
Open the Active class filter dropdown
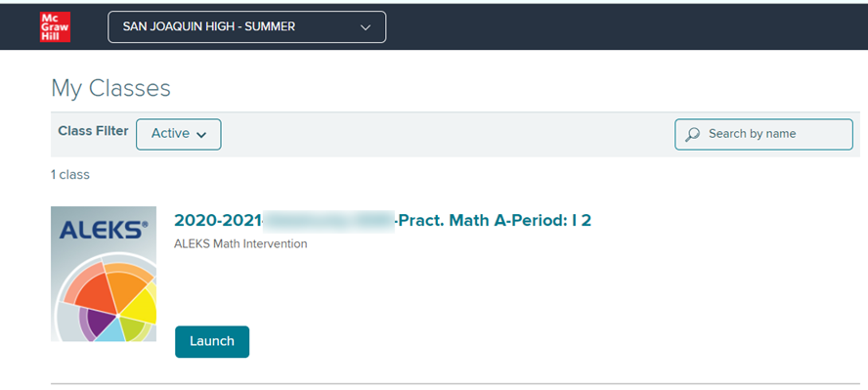click(x=178, y=134)
